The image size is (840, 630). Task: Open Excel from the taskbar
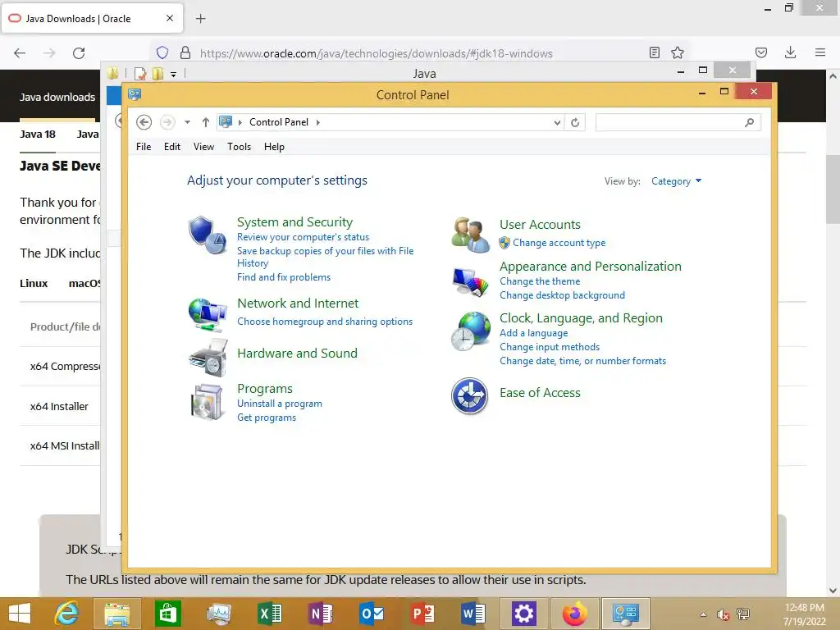pos(270,614)
